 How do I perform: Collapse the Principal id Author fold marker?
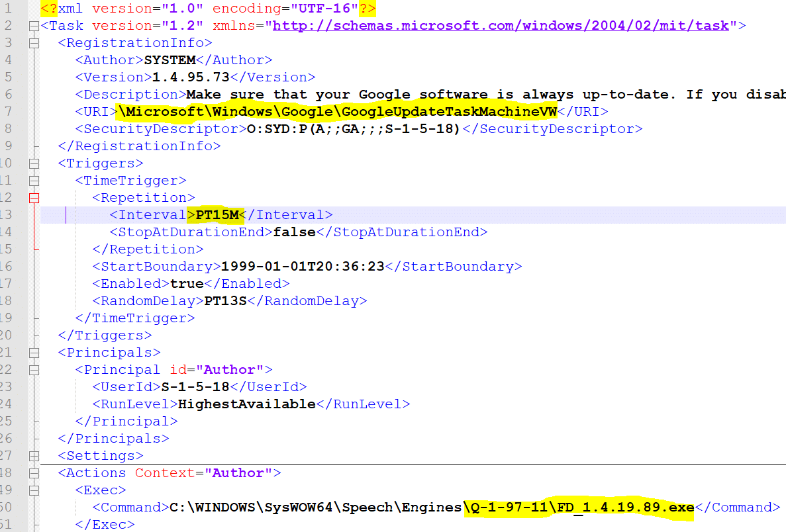coord(34,370)
